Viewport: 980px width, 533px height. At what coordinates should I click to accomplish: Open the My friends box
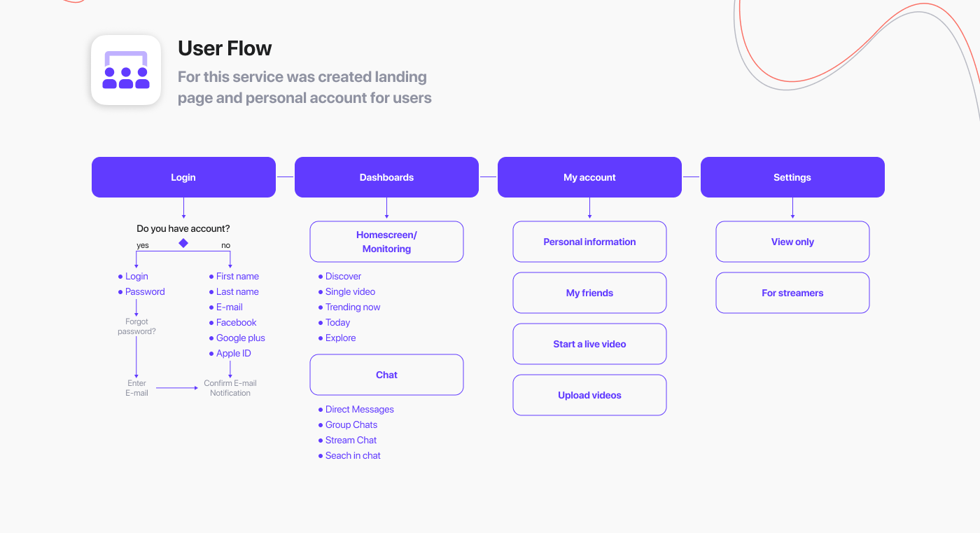click(589, 293)
